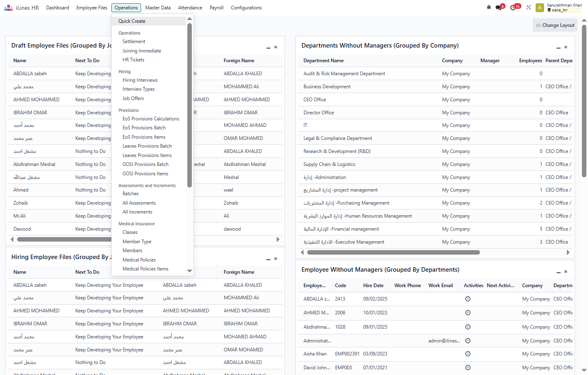Open Medical Policies menu entry
The image size is (588, 375).
(149, 260)
